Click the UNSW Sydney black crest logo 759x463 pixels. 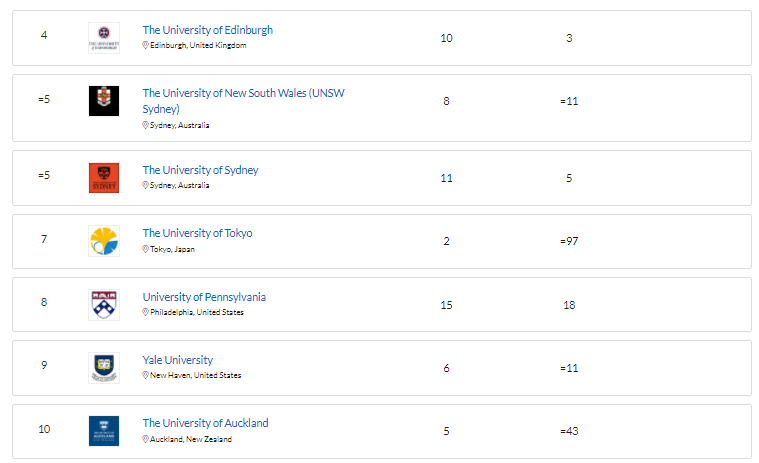tap(104, 101)
